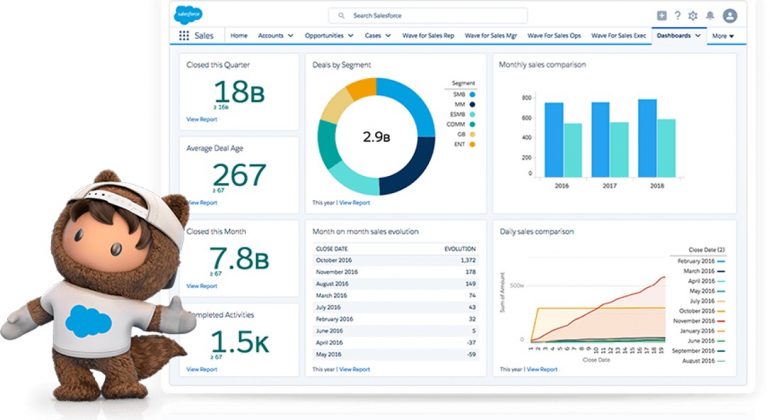770x420 pixels.
Task: Click the September 2016 legend entry
Action: (698, 351)
